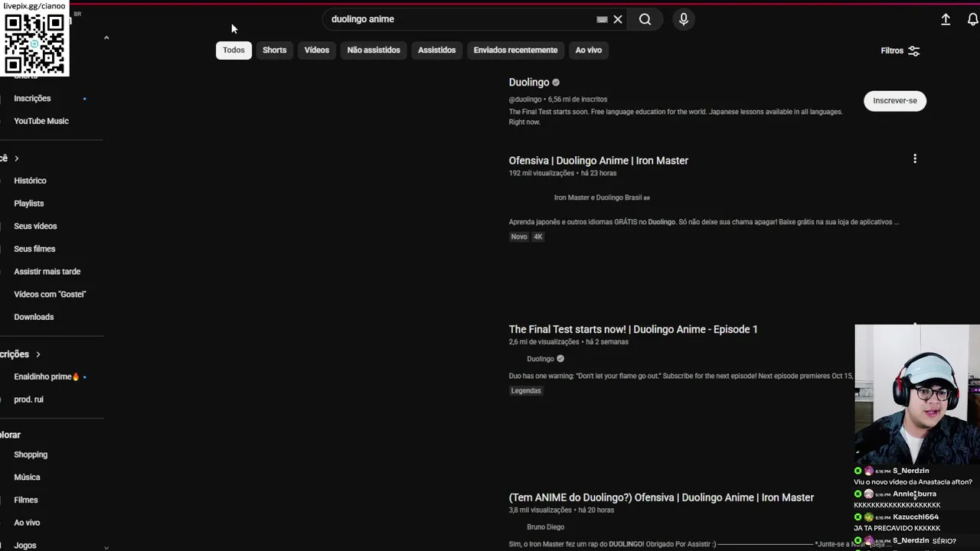This screenshot has width=980, height=551.
Task: Open Assistir mais tarde in sidebar
Action: click(x=47, y=272)
